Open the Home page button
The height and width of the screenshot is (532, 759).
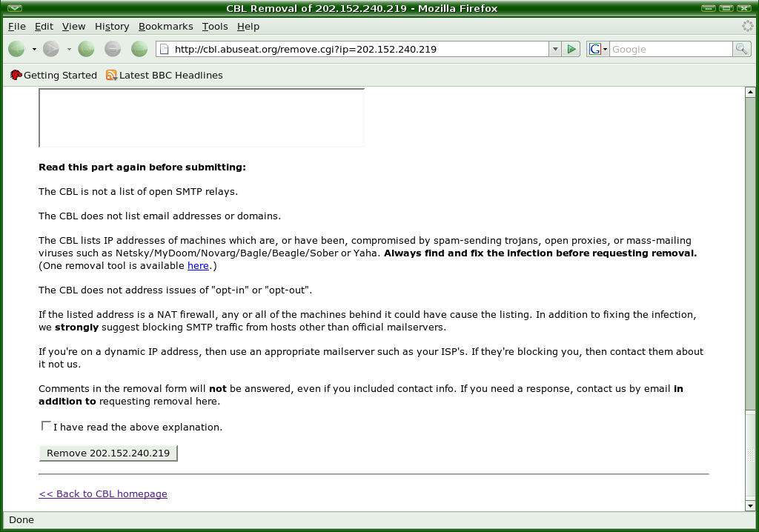click(x=139, y=49)
